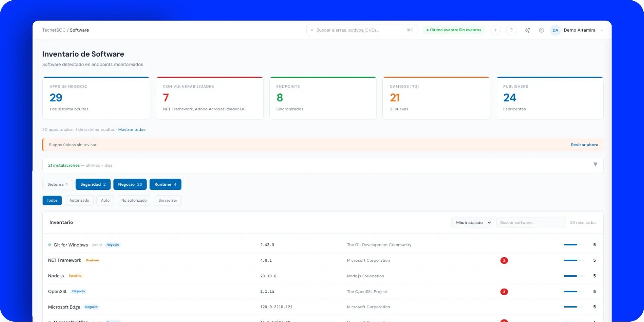The height and width of the screenshot is (322, 644).
Task: Open the Más instalado sort dropdown
Action: 472,223
